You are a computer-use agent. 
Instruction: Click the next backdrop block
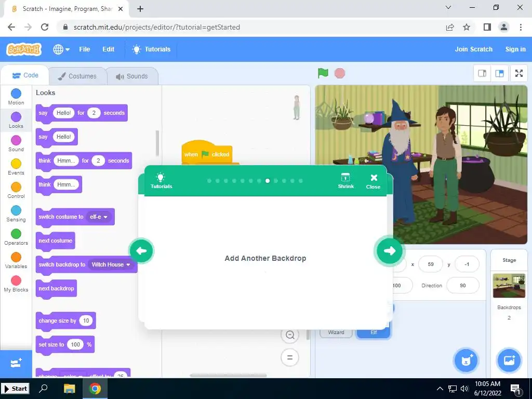(56, 289)
